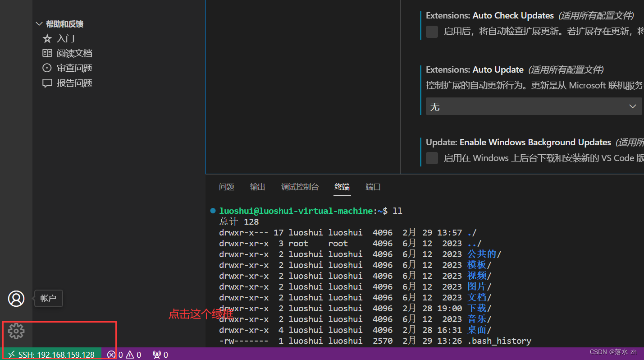
Task: Open 阅读文档 in help section
Action: 67,53
